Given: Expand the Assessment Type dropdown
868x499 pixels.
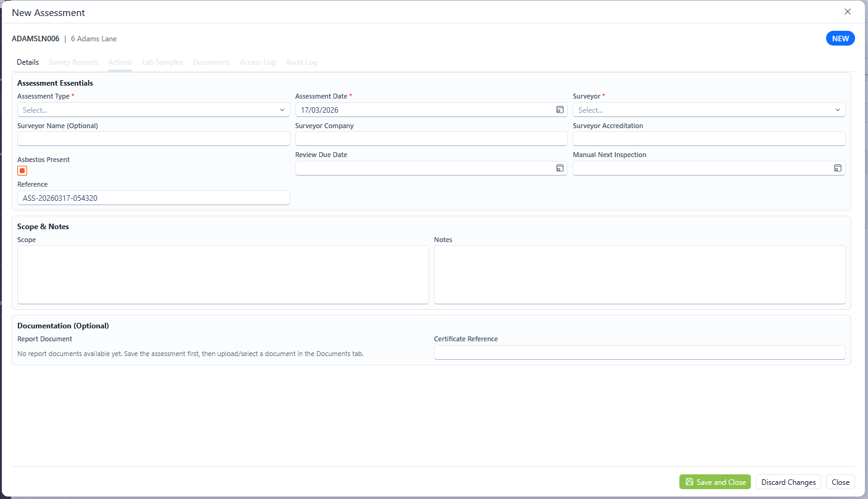Looking at the screenshot, I should click(154, 110).
